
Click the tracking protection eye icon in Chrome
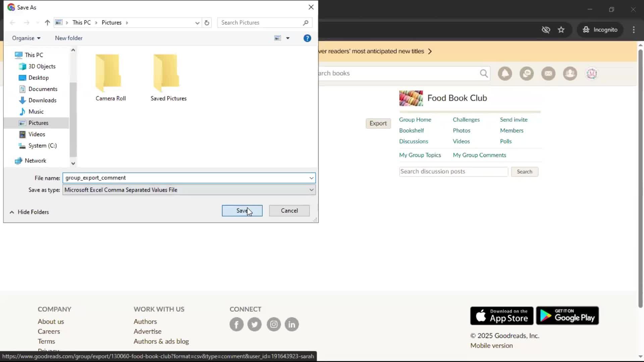pos(546,29)
